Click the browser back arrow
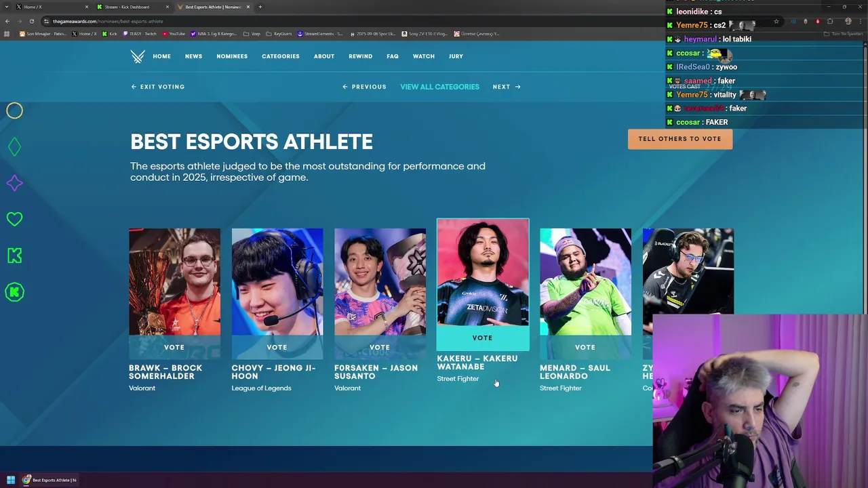 (x=7, y=21)
